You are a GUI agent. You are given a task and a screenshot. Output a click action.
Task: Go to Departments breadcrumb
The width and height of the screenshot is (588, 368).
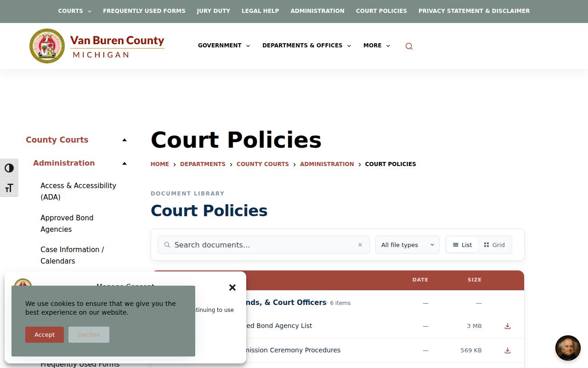tap(203, 164)
